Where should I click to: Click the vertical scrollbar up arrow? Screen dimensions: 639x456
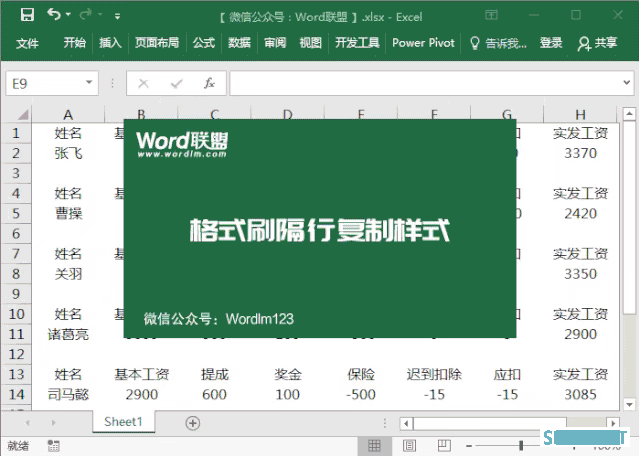(629, 114)
